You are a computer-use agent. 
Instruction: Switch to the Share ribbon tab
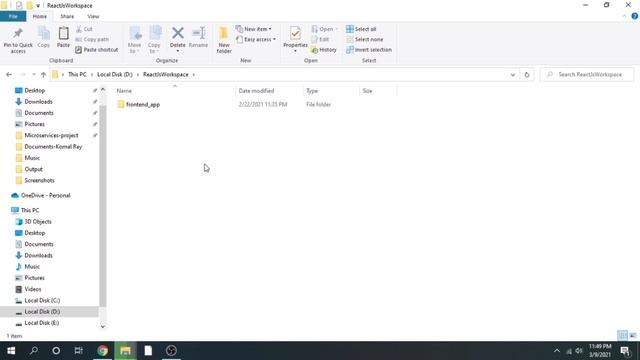67,16
